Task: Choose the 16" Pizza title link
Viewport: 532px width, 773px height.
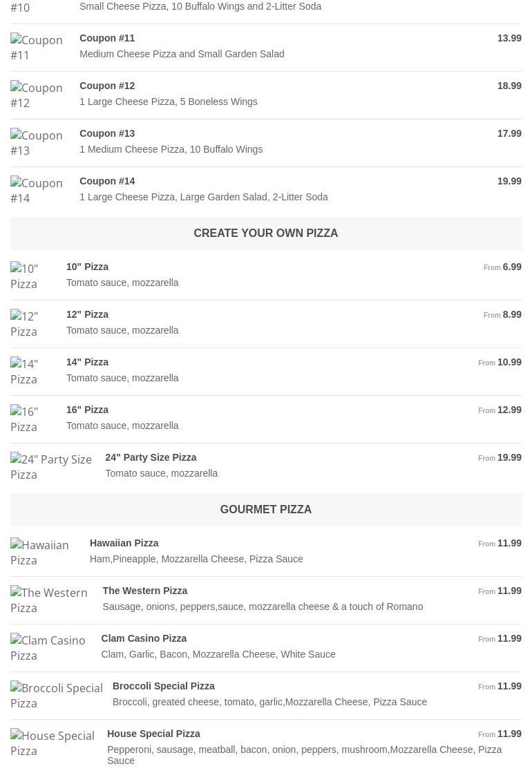Action: [x=87, y=410]
